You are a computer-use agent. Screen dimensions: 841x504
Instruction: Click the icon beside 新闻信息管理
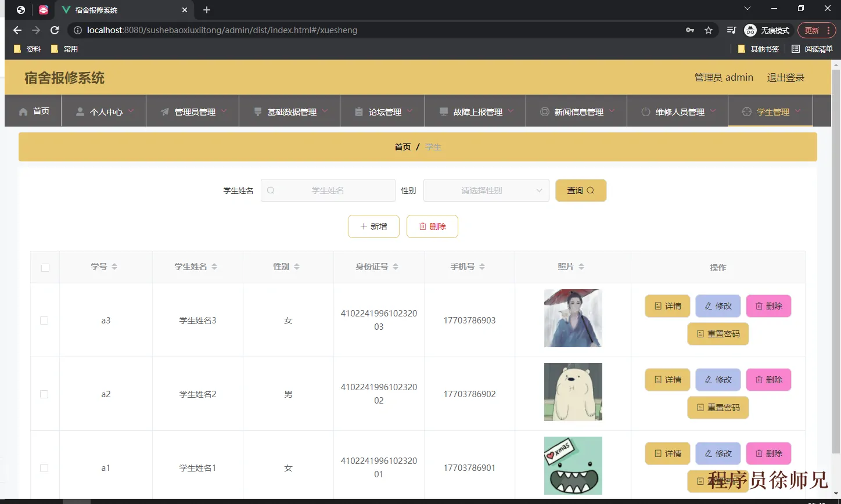pos(545,111)
